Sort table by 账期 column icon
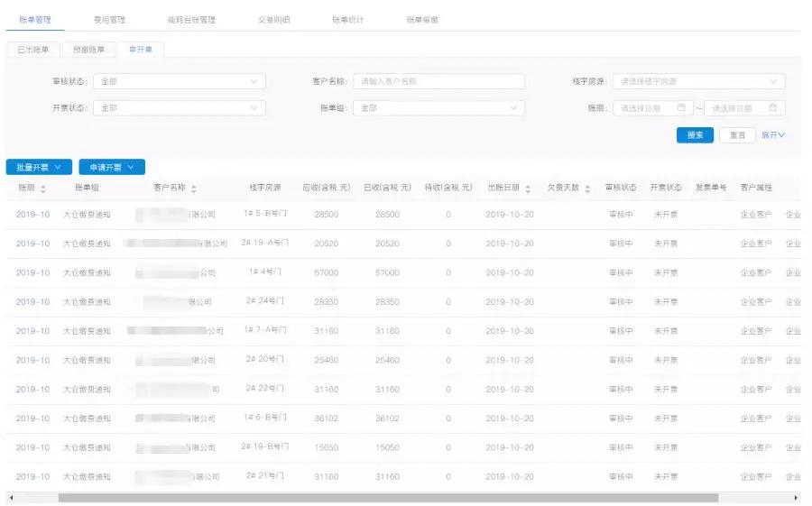Viewport: 812px width, 506px height. click(42, 189)
